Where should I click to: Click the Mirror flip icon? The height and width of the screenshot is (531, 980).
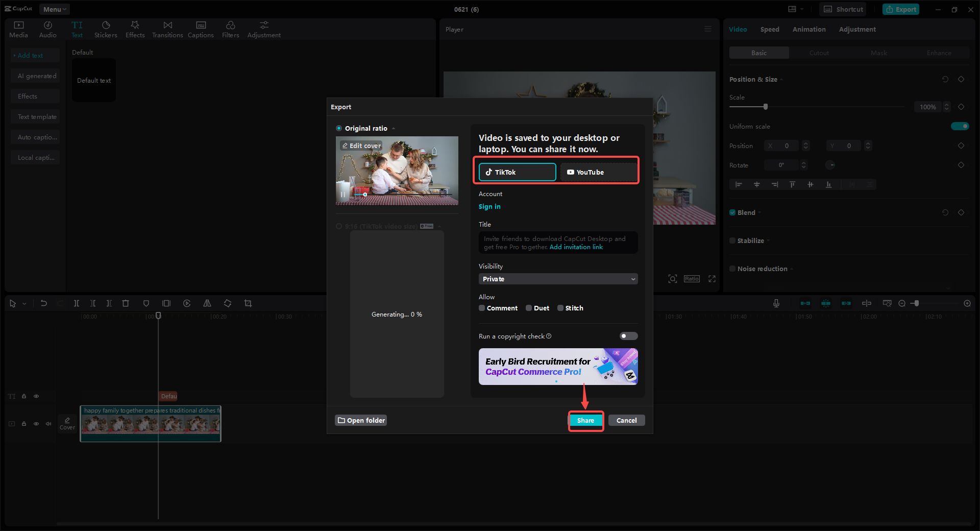click(207, 303)
